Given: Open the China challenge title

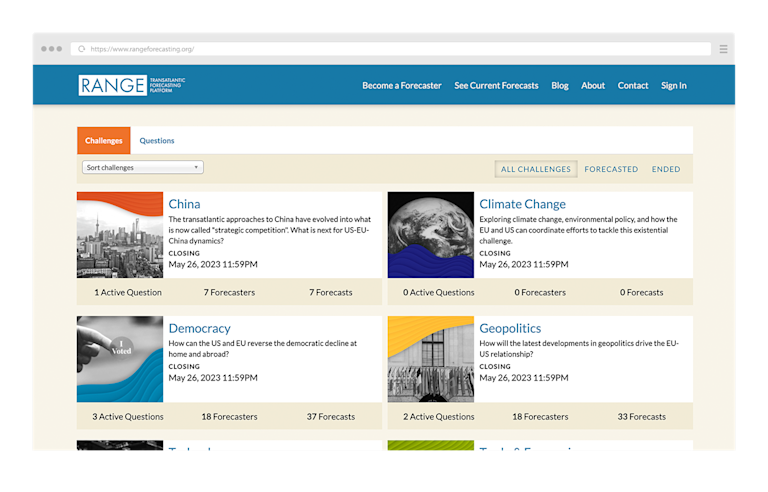Looking at the screenshot, I should point(184,204).
